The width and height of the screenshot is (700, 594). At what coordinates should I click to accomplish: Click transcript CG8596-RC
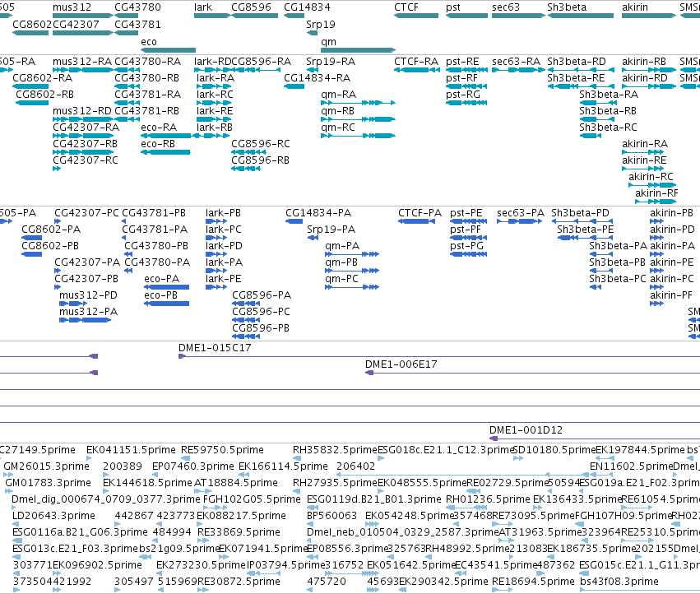(261, 144)
